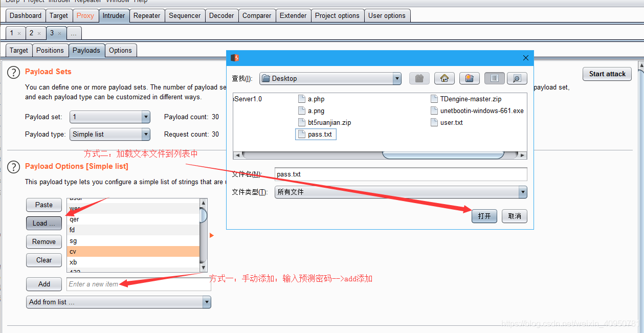The width and height of the screenshot is (644, 333).
Task: Open Intruder Target sub-tab
Action: [19, 50]
